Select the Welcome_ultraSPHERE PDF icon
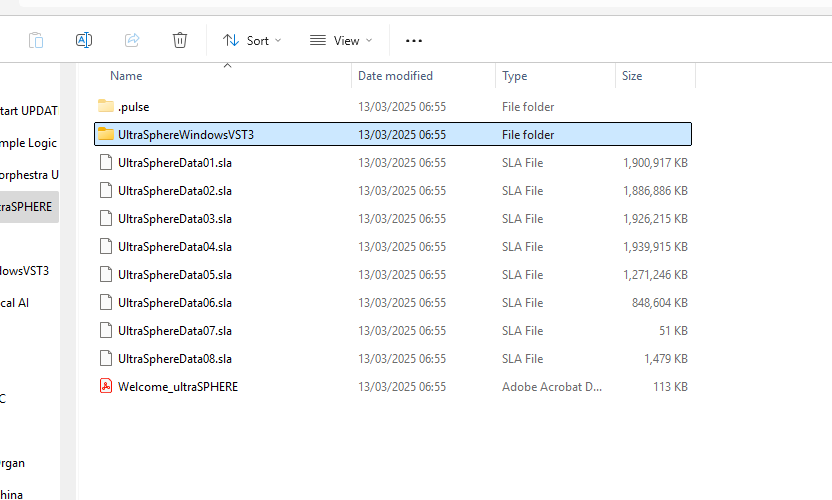 [106, 386]
